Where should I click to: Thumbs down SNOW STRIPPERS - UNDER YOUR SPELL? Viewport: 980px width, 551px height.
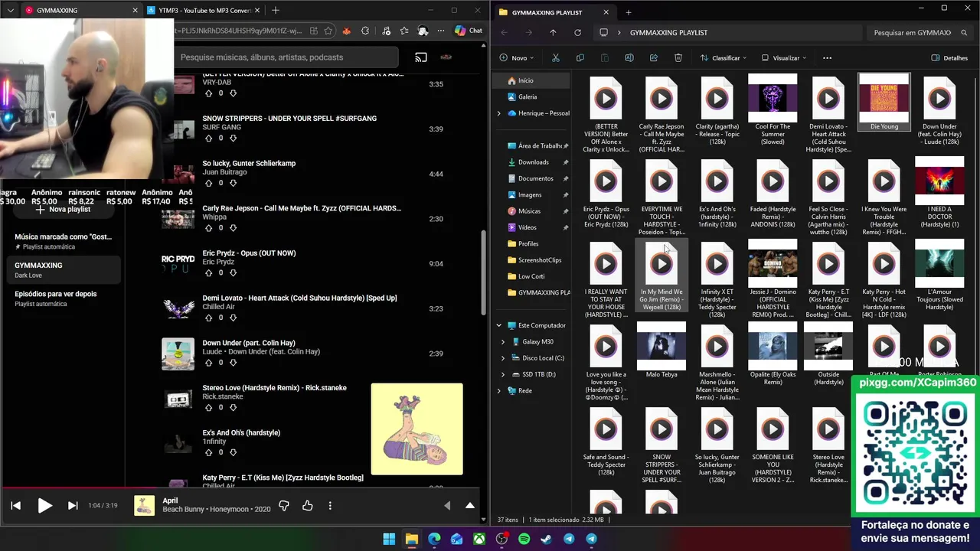point(233,138)
